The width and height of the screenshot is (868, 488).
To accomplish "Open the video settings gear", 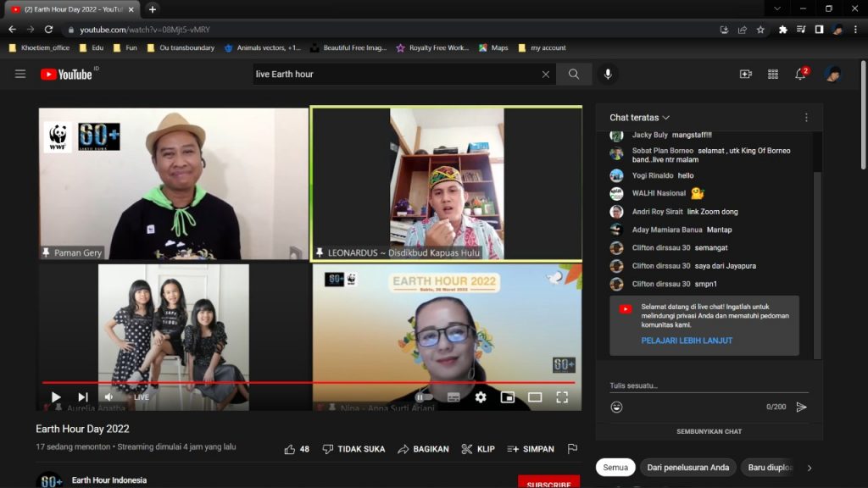I will pyautogui.click(x=481, y=396).
